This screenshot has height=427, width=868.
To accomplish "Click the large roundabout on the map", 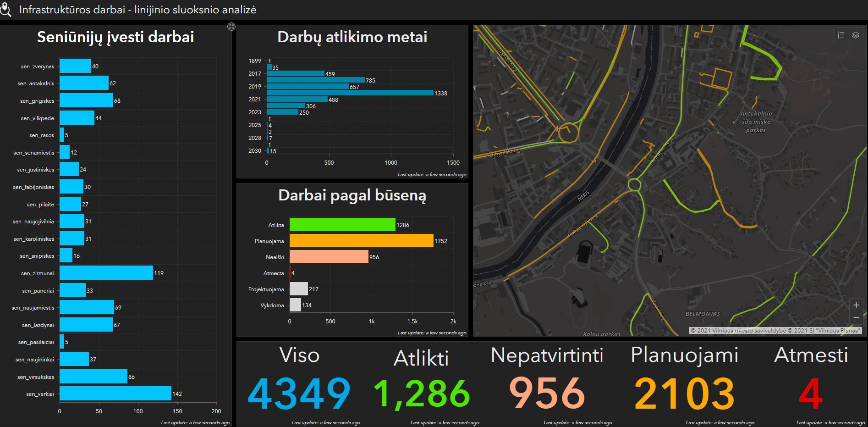I will click(x=568, y=133).
